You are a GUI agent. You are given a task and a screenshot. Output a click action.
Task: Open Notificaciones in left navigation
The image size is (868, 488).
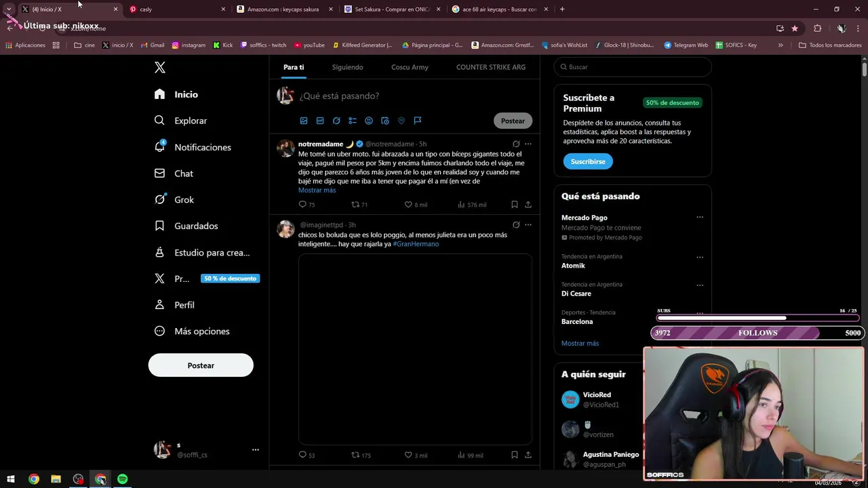pos(193,147)
